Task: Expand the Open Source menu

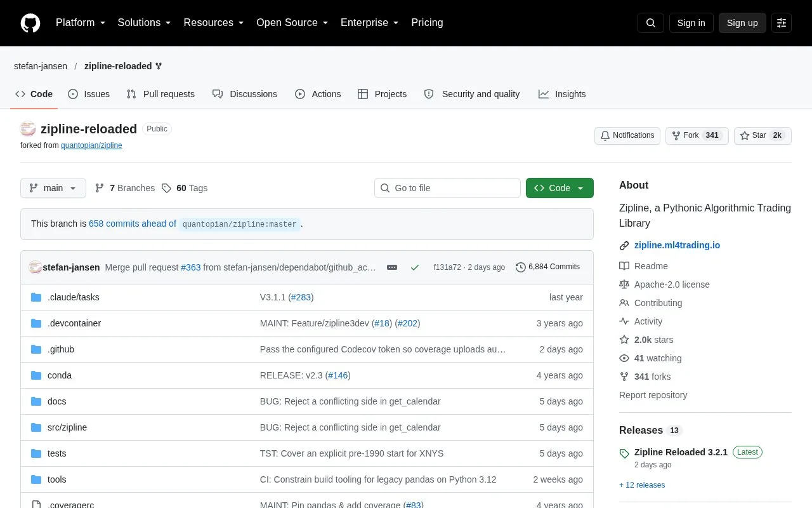Action: coord(292,23)
